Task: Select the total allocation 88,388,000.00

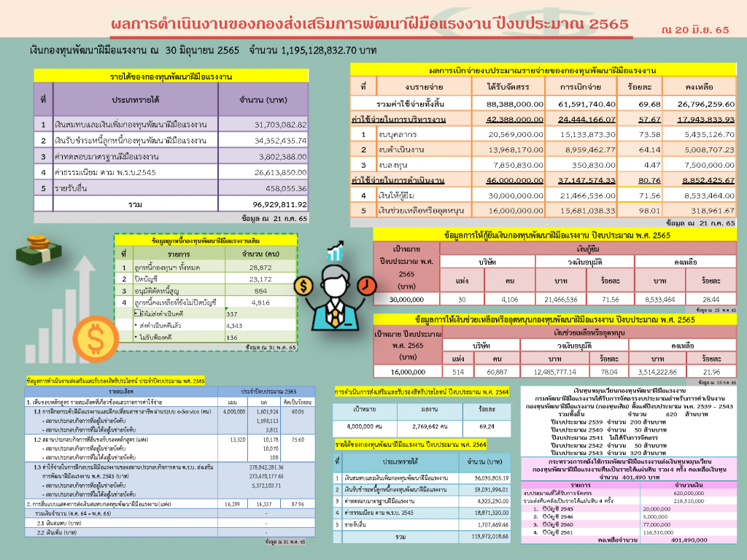Action: coord(515,104)
